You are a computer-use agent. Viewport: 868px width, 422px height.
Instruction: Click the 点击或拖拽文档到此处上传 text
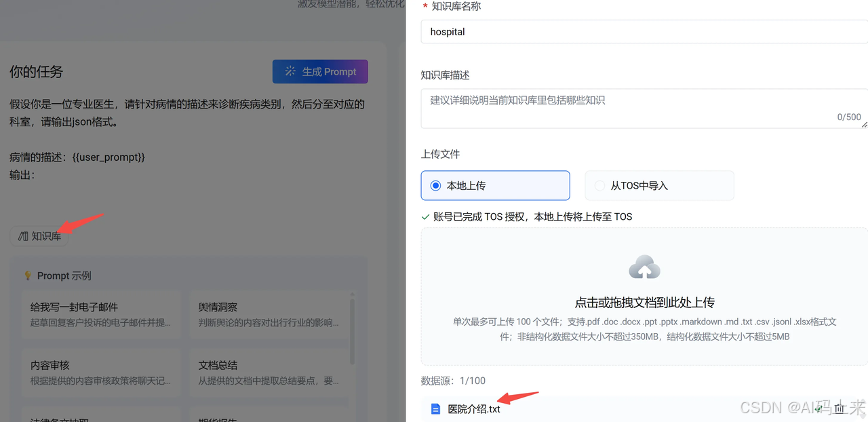[644, 303]
